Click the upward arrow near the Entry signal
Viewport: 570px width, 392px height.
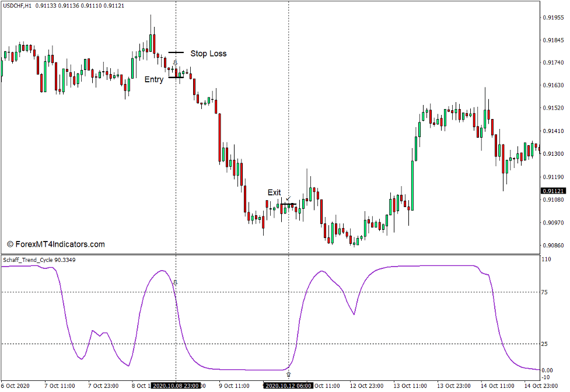(x=176, y=62)
